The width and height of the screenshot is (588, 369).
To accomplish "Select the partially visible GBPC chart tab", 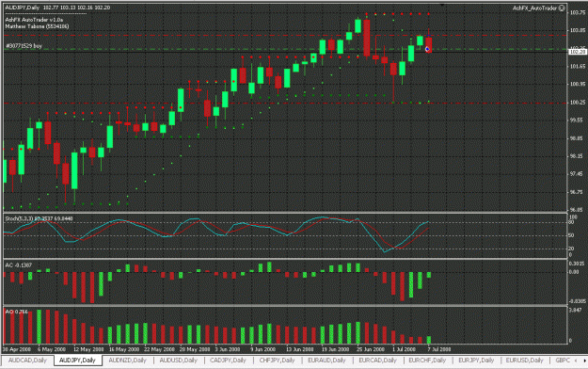I will [563, 361].
